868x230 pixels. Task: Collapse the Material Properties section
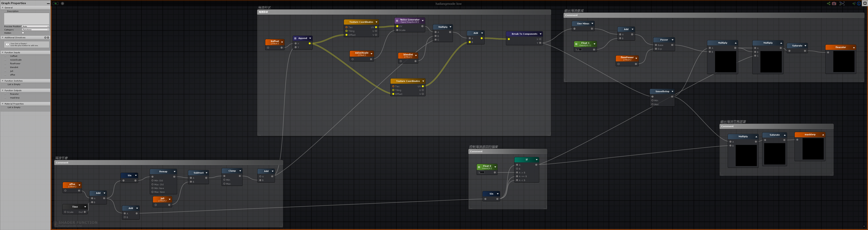pyautogui.click(x=3, y=104)
